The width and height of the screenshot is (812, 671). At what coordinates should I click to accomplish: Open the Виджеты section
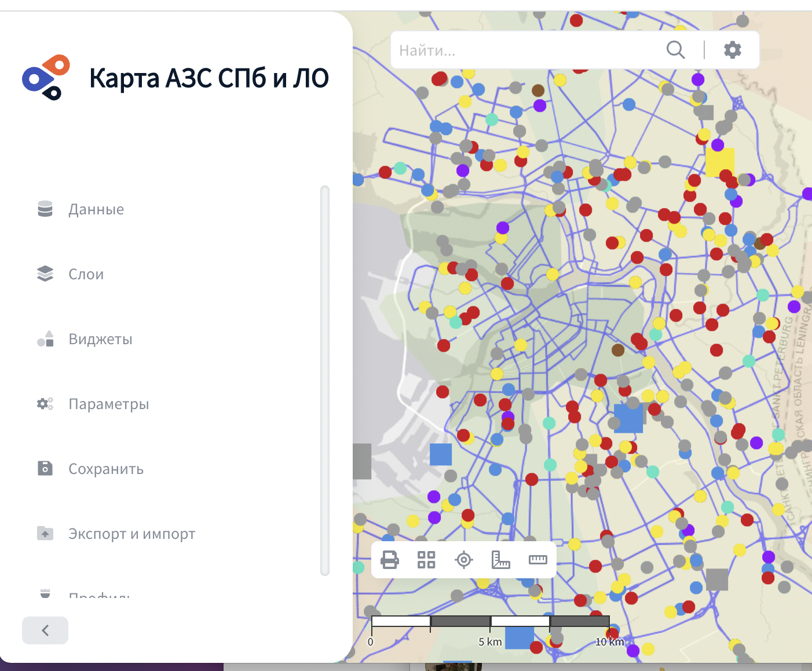tap(100, 339)
